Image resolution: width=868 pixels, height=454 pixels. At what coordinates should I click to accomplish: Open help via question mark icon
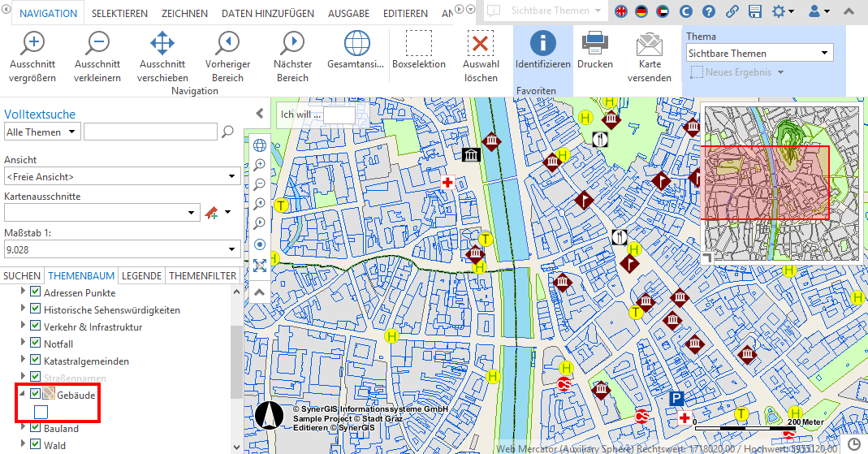(x=709, y=11)
